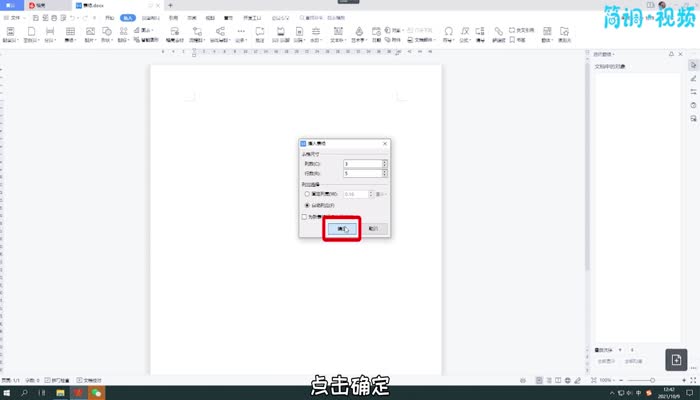Increase the row count with spinner arrow
Viewport: 700px width, 400px height.
tap(384, 171)
